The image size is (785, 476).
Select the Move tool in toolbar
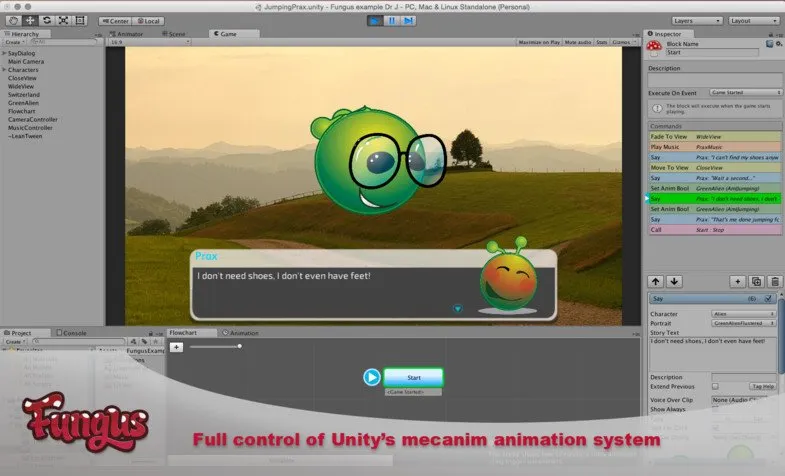pos(30,21)
